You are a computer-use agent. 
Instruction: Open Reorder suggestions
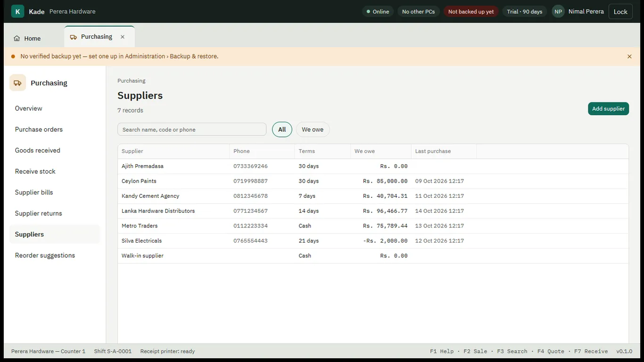tap(55, 255)
